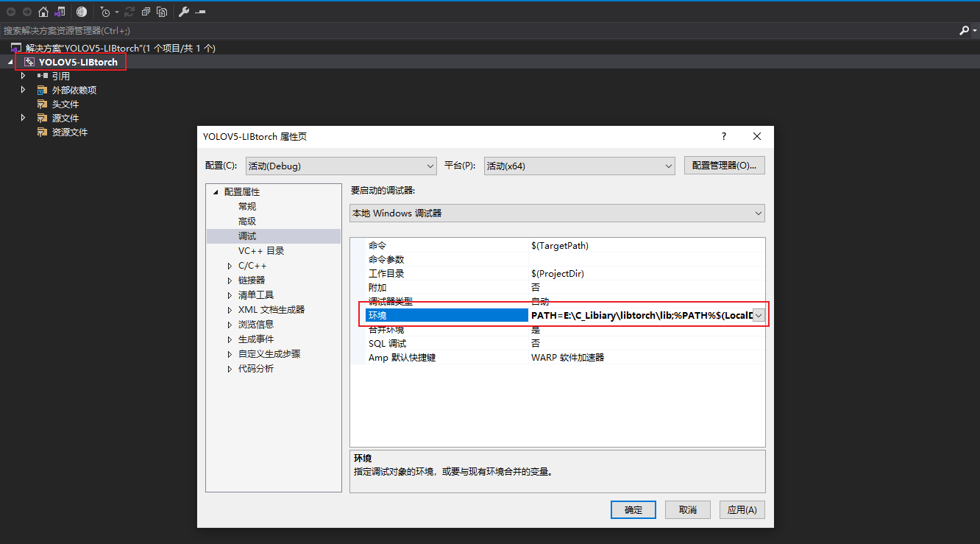
Task: Click the globe icon in the toolbar
Action: click(x=81, y=12)
